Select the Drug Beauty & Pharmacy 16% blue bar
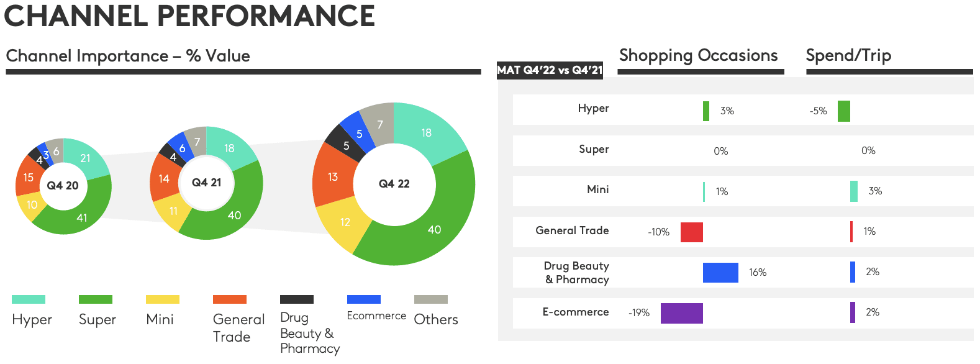This screenshot has width=980, height=364. click(x=720, y=273)
